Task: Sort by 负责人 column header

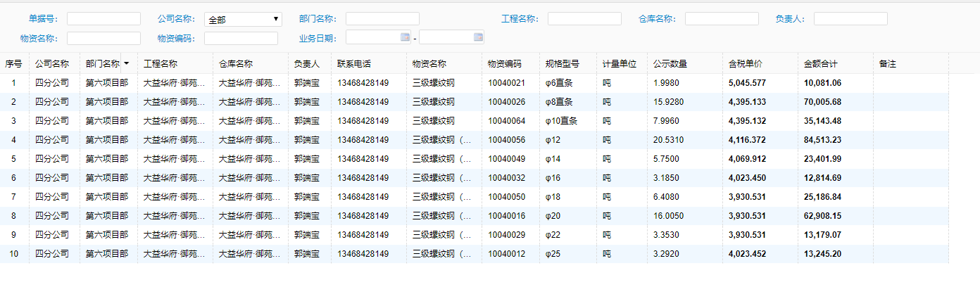Action: coord(310,64)
